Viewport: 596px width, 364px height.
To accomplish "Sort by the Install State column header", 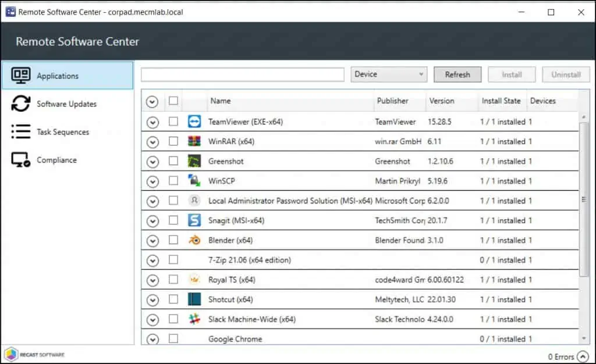I will tap(501, 101).
